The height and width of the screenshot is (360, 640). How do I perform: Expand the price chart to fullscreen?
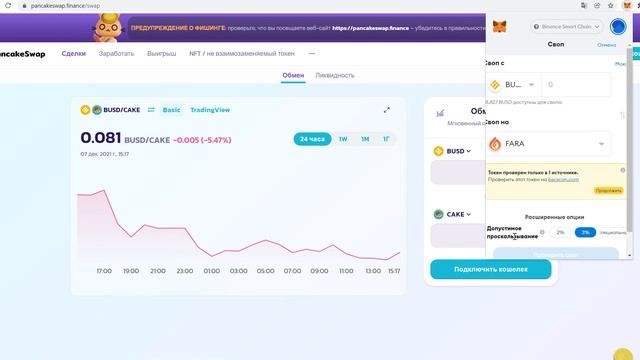387,110
